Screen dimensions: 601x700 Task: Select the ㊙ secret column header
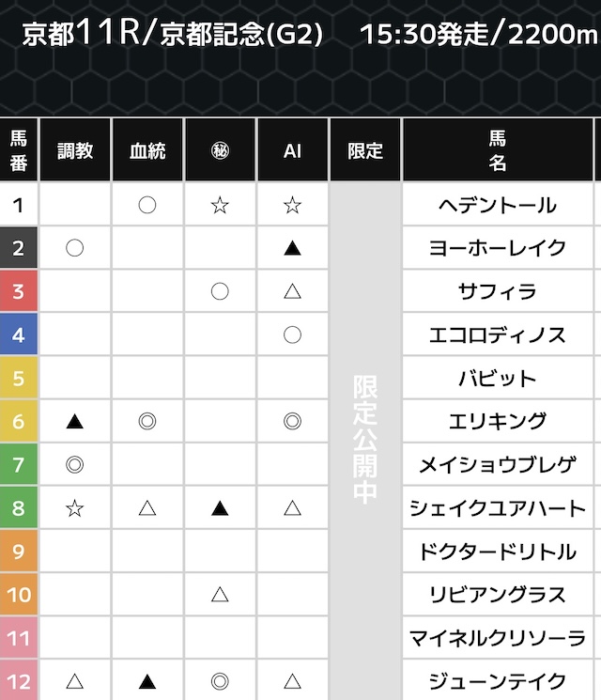(x=220, y=150)
